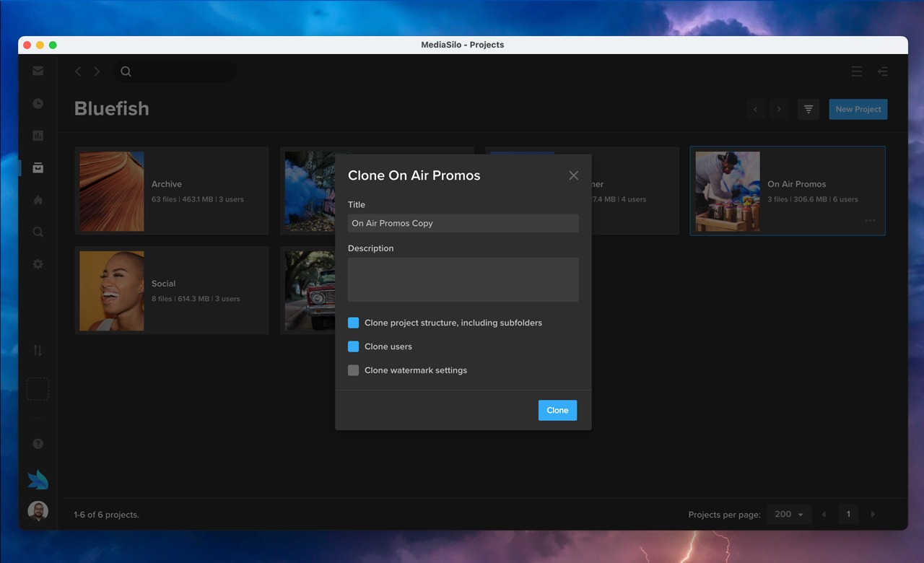Viewport: 924px width, 563px height.
Task: Go to previous page in pagination
Action: (x=824, y=514)
